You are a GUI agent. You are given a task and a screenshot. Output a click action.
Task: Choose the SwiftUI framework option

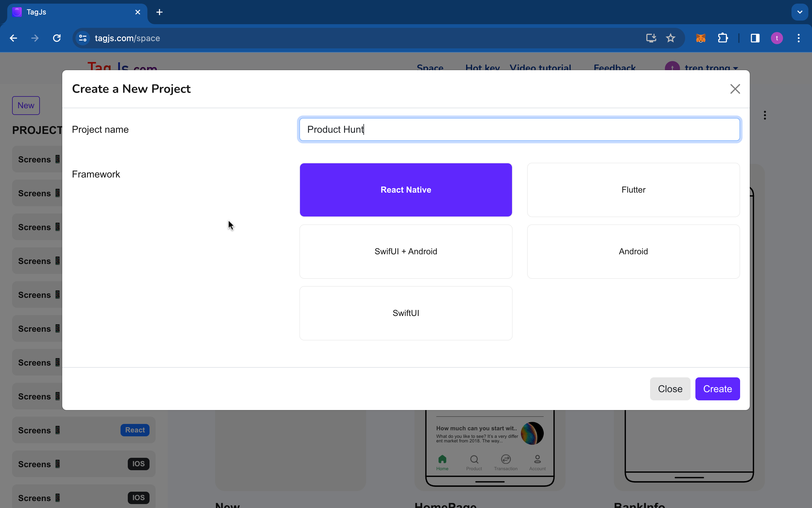[406, 313]
